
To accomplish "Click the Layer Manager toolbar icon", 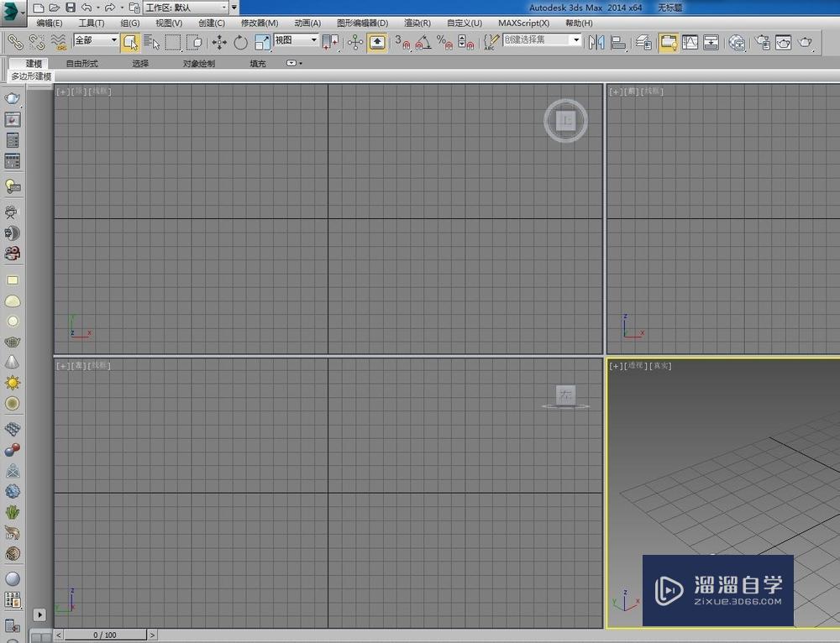I will point(644,41).
